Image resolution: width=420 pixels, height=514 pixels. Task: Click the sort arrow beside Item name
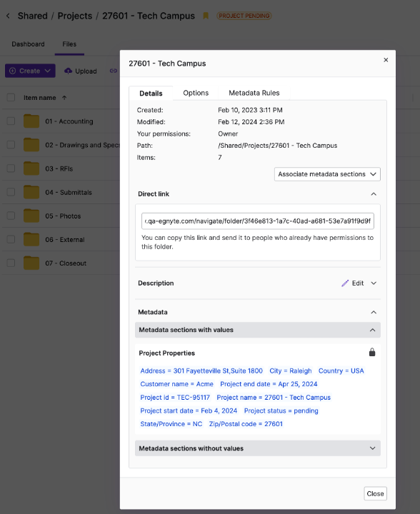coord(64,98)
